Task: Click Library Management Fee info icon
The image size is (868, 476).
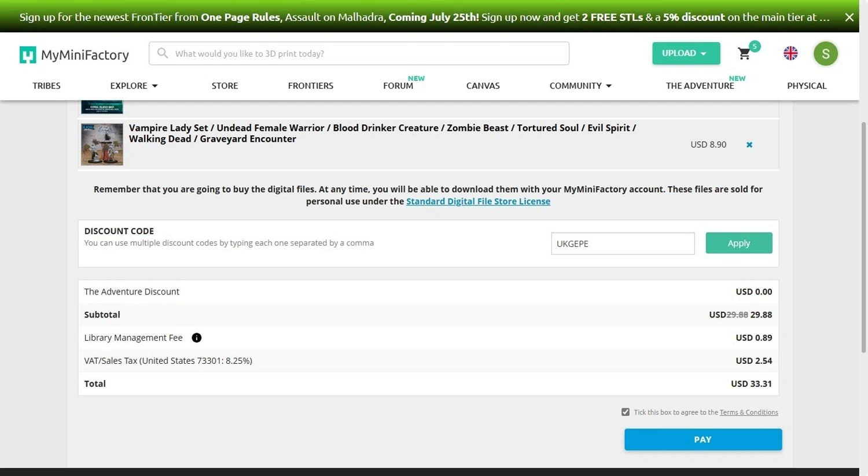Action: point(197,338)
